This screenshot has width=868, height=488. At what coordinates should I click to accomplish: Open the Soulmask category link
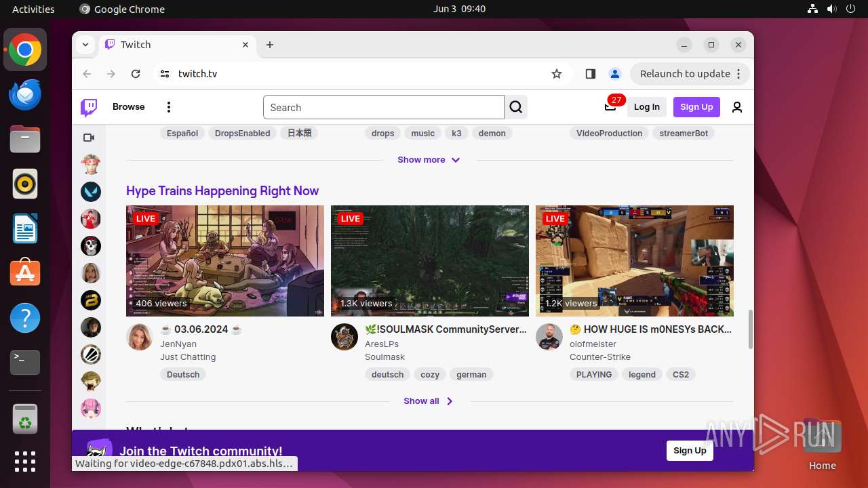coord(384,357)
